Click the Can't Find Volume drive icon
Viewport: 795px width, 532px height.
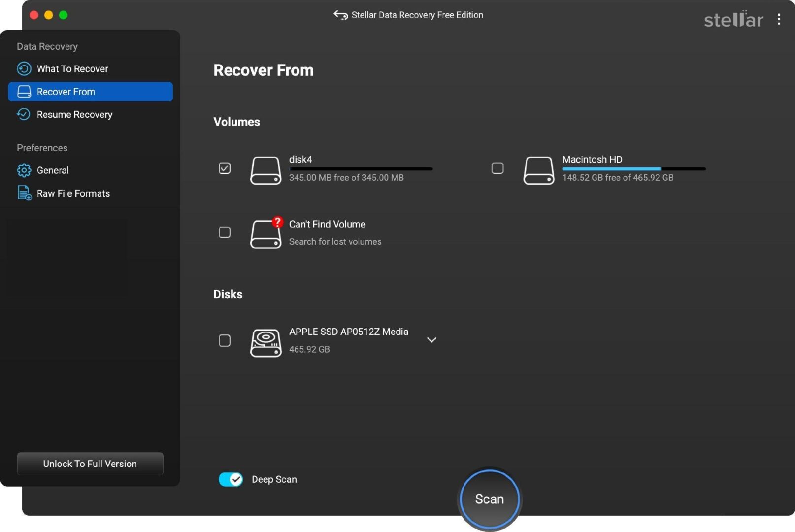[265, 233]
